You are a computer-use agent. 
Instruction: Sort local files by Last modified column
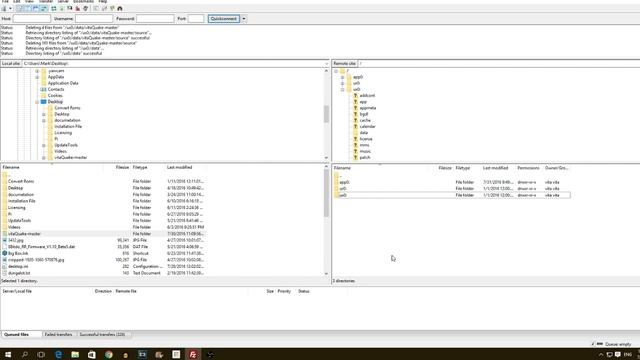click(179, 167)
